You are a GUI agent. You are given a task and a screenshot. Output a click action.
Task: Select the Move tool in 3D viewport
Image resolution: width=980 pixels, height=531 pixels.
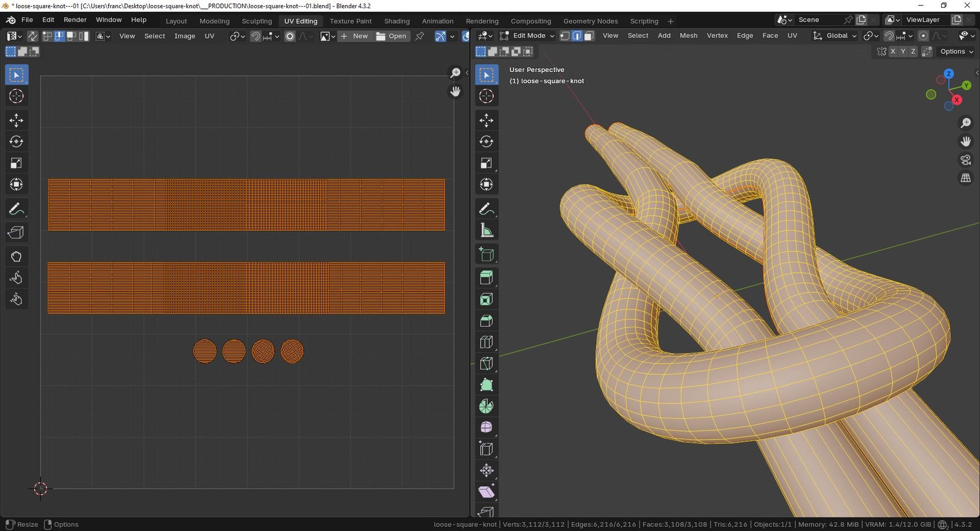486,120
